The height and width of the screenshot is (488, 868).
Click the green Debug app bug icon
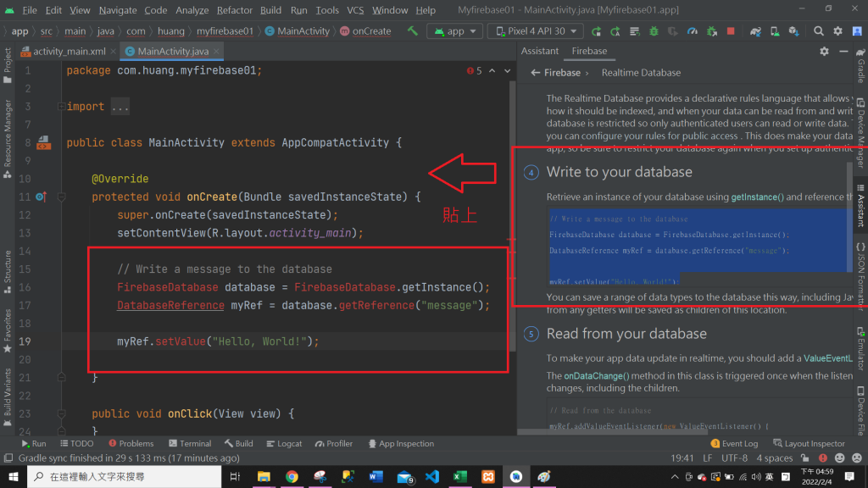pyautogui.click(x=654, y=31)
